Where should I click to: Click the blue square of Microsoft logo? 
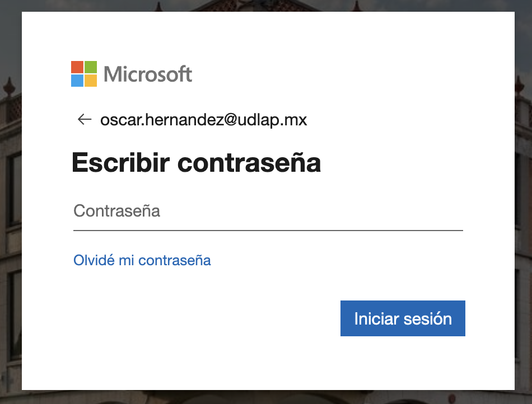[x=77, y=81]
